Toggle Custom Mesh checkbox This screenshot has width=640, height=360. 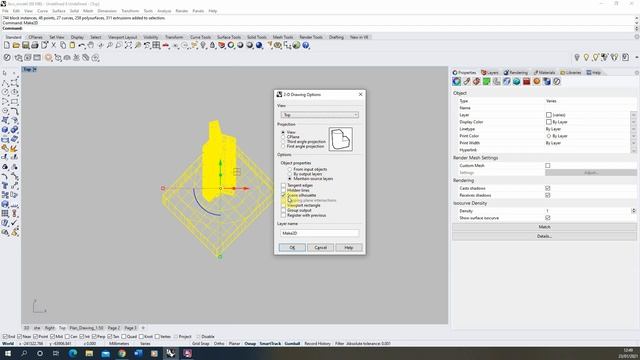[x=548, y=165]
